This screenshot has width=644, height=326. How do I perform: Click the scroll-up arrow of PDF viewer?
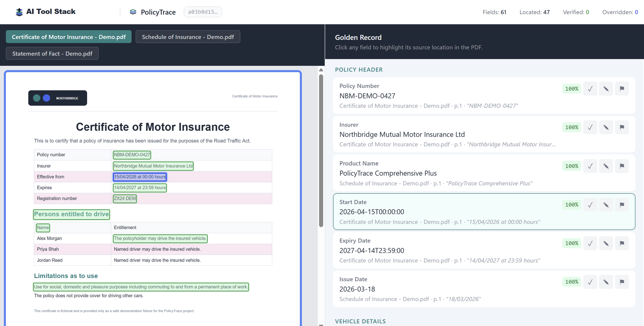[321, 70]
